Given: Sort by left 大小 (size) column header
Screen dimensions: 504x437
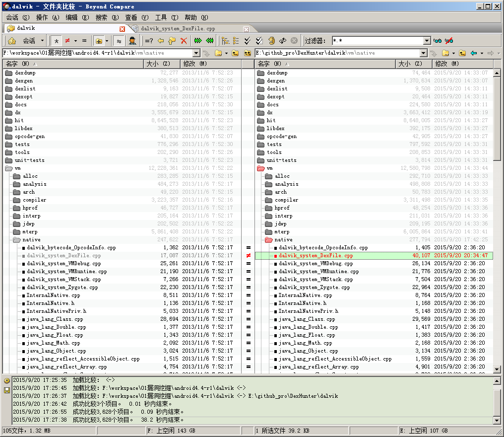Looking at the screenshot, I should pyautogui.click(x=158, y=64).
